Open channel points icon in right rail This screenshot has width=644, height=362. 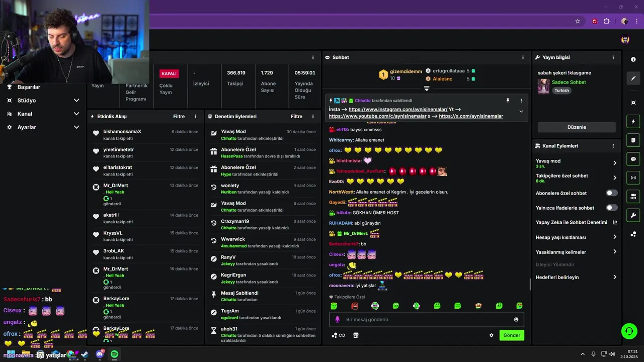coord(633,234)
